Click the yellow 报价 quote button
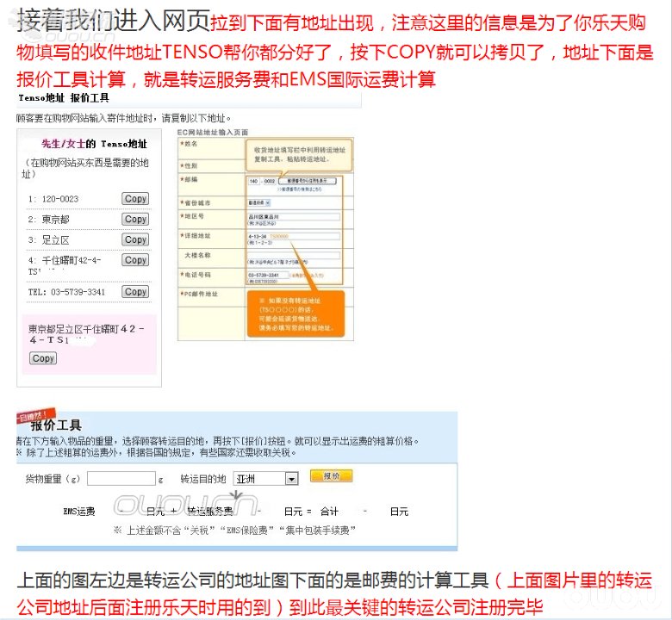The width and height of the screenshot is (672, 620). [332, 476]
